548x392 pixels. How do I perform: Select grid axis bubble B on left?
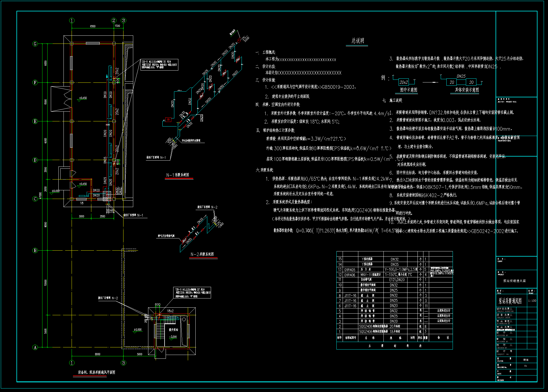35,250
